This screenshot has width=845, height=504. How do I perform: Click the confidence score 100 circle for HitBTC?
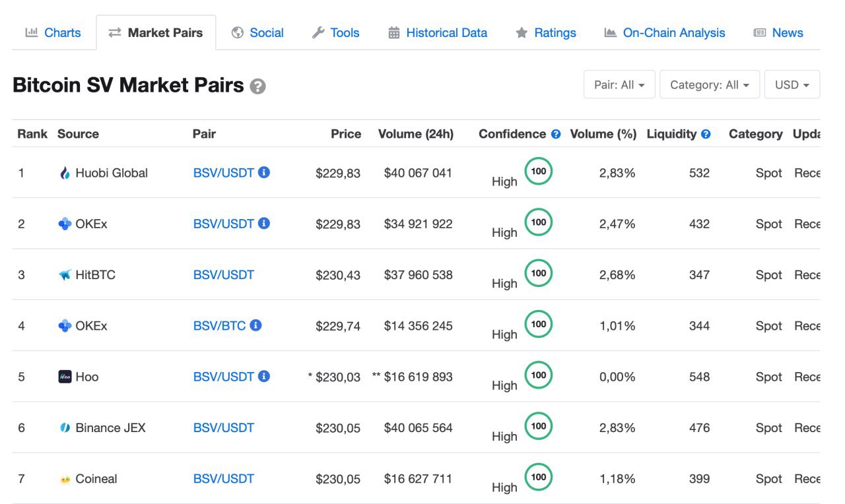coord(539,273)
